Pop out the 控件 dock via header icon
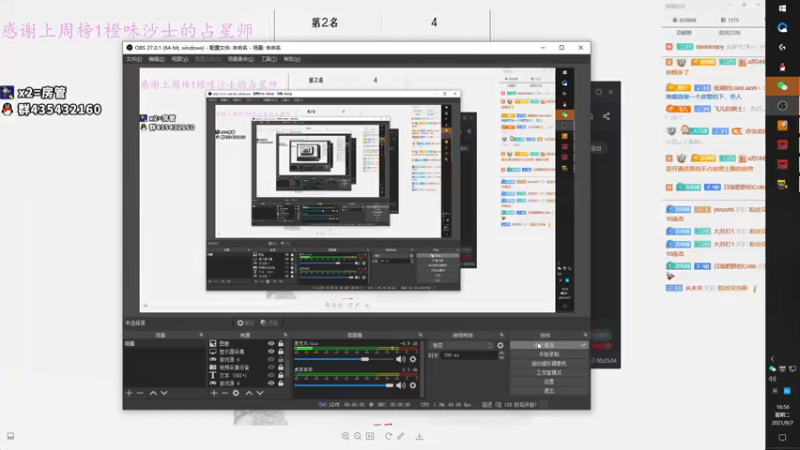The image size is (800, 450). click(585, 335)
